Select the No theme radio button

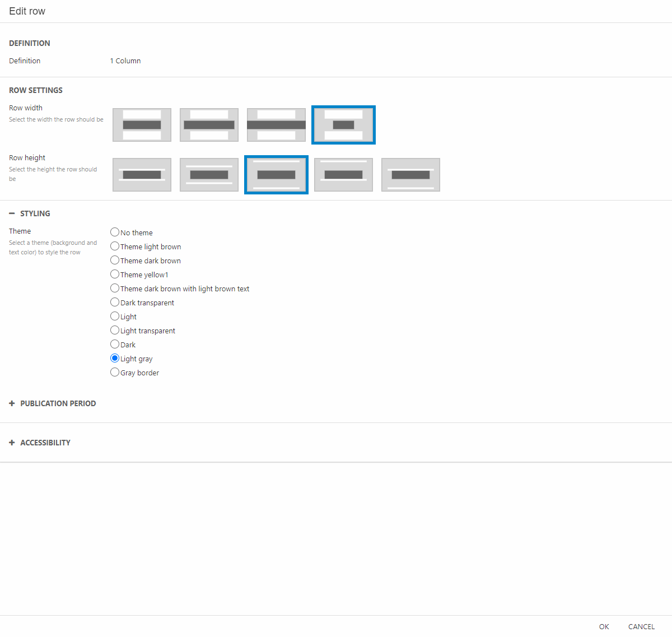tap(115, 232)
